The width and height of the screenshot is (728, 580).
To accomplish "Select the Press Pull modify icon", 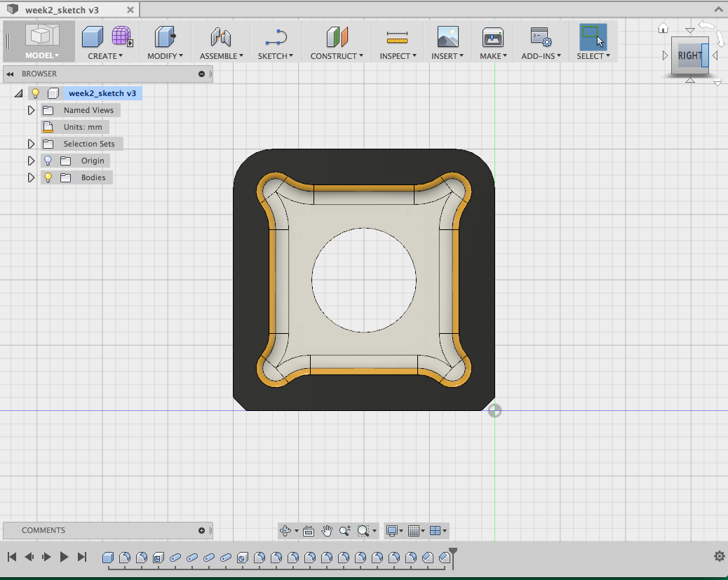I will coord(165,36).
